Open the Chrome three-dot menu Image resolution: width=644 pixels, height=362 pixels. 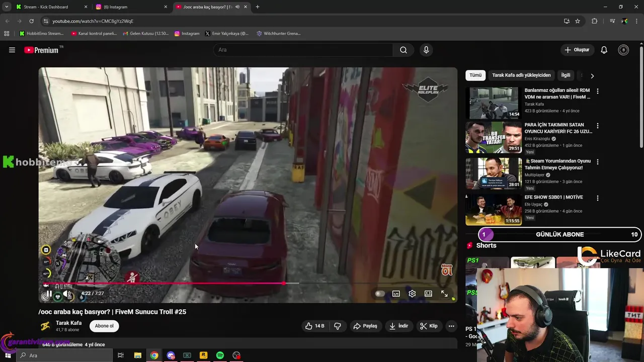(x=637, y=21)
